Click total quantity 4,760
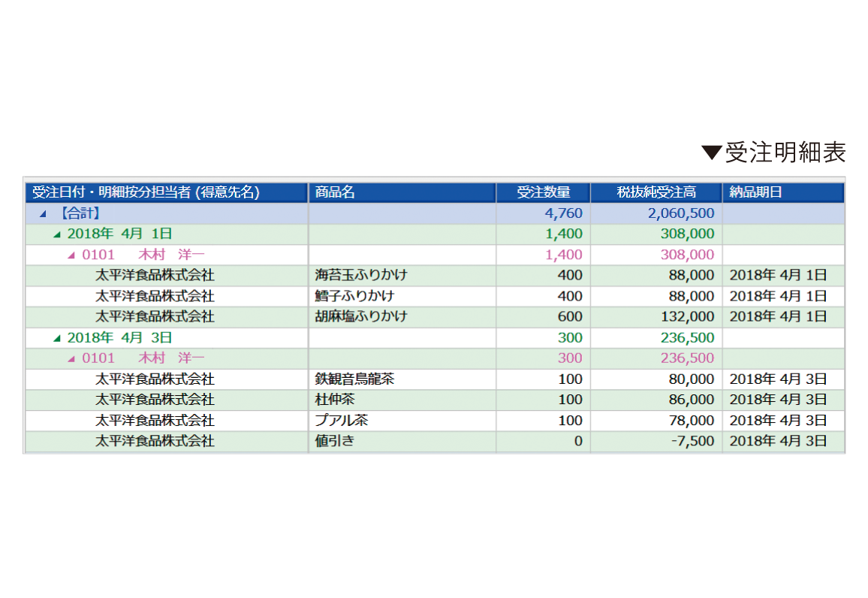The width and height of the screenshot is (868, 598). click(x=564, y=213)
